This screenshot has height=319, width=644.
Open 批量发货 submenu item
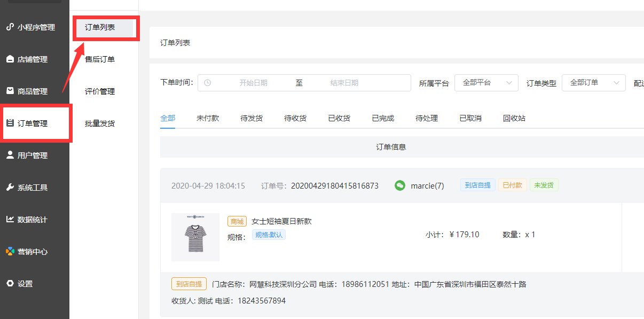[100, 123]
